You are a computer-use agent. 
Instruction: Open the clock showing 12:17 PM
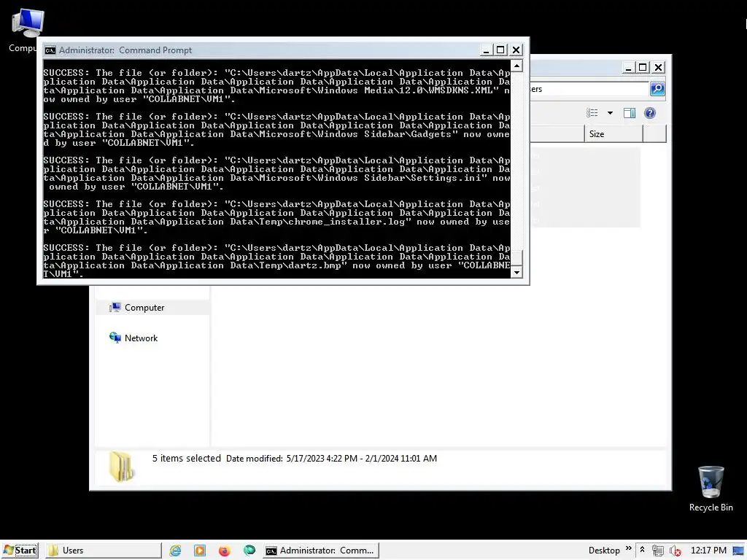708,551
